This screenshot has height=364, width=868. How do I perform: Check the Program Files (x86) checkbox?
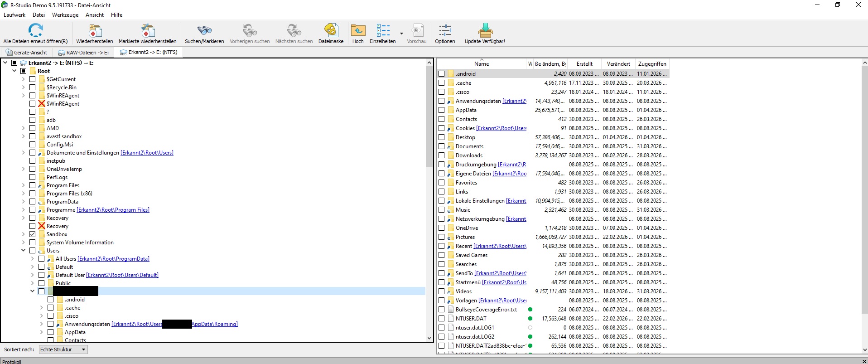click(33, 194)
